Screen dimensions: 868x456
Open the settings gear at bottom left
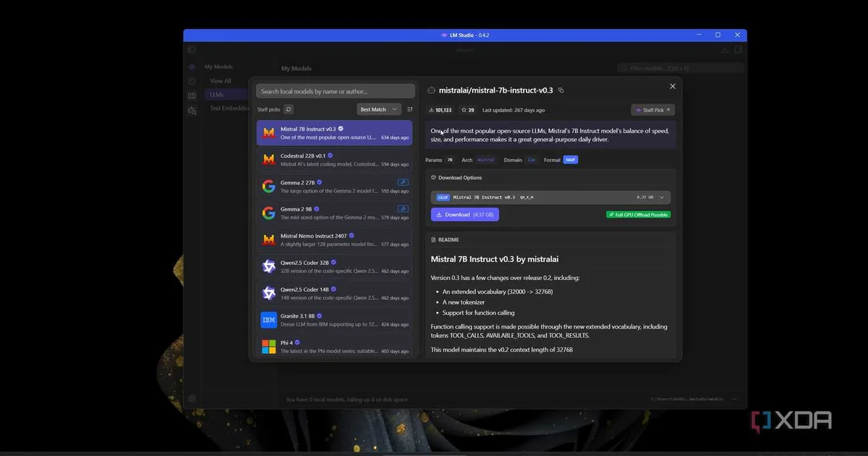(192, 399)
